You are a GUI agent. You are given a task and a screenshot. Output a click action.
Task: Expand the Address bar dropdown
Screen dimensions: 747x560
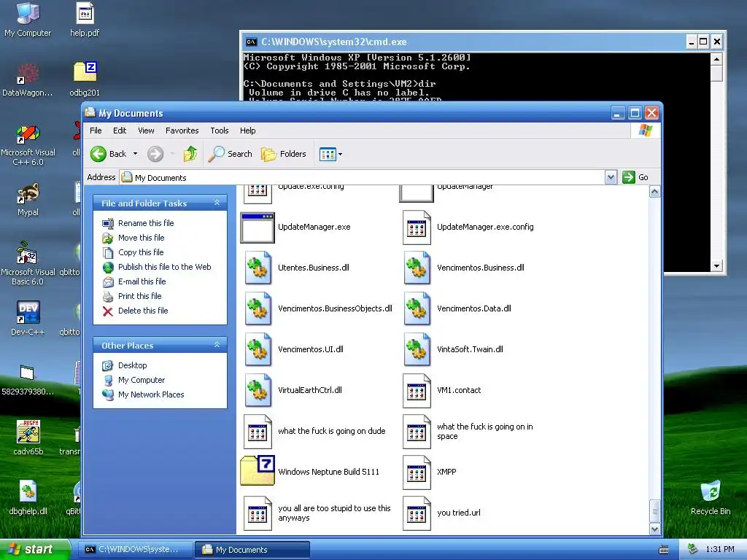pyautogui.click(x=611, y=178)
